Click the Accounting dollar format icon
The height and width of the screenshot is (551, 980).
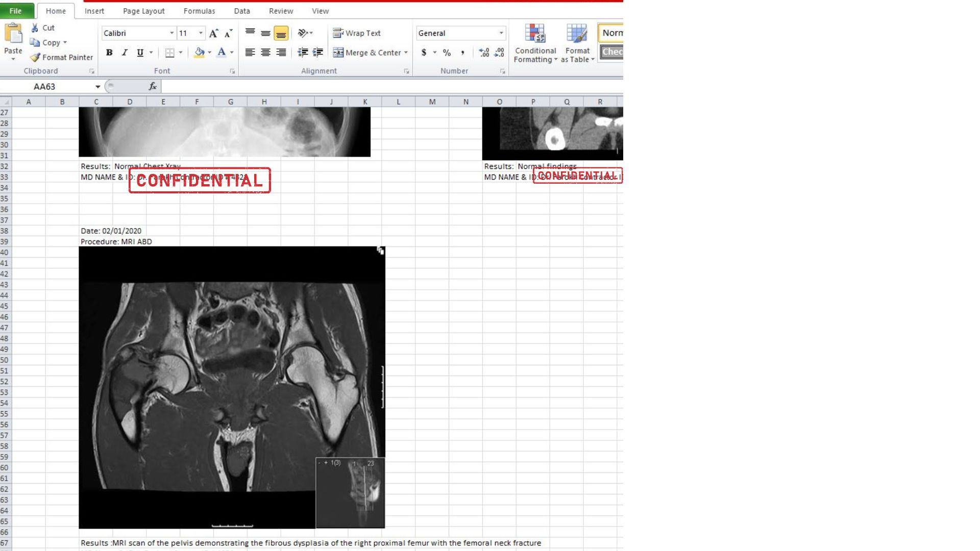click(x=424, y=53)
